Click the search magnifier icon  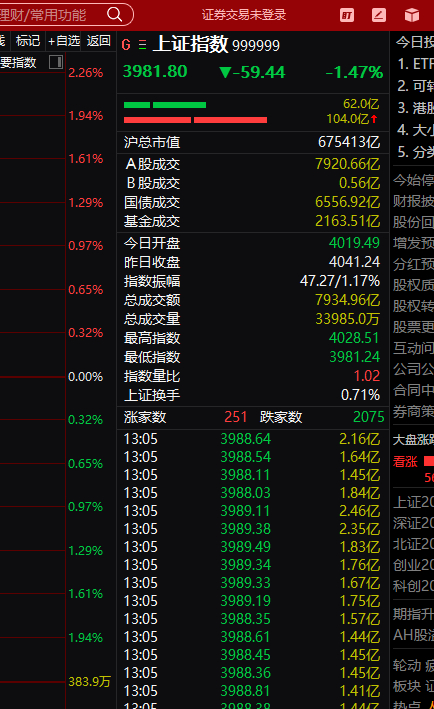[x=114, y=14]
